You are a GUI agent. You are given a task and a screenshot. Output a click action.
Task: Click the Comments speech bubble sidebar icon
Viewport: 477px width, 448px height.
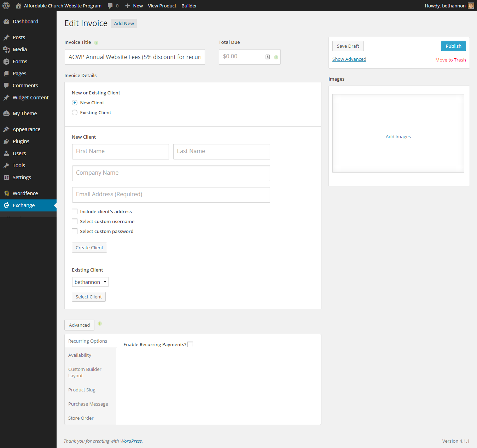(6, 86)
